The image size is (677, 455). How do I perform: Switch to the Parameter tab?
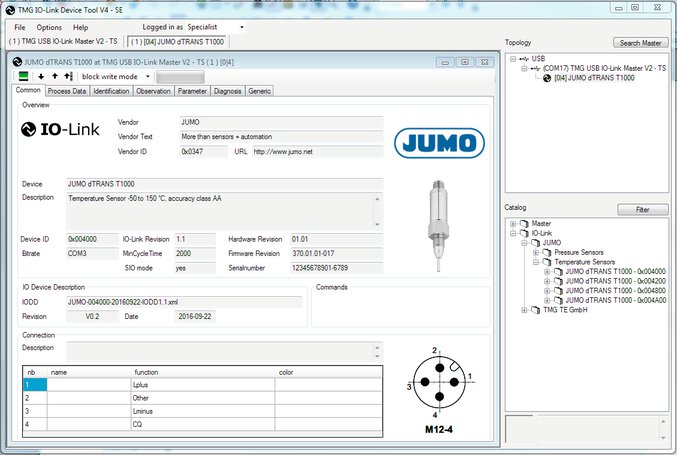(192, 91)
